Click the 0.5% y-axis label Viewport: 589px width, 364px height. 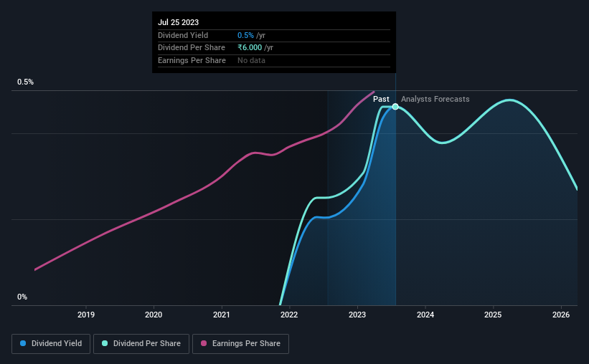25,82
